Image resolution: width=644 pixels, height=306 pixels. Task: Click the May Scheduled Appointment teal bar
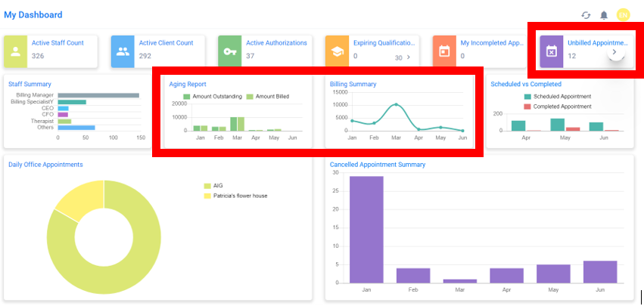point(557,125)
